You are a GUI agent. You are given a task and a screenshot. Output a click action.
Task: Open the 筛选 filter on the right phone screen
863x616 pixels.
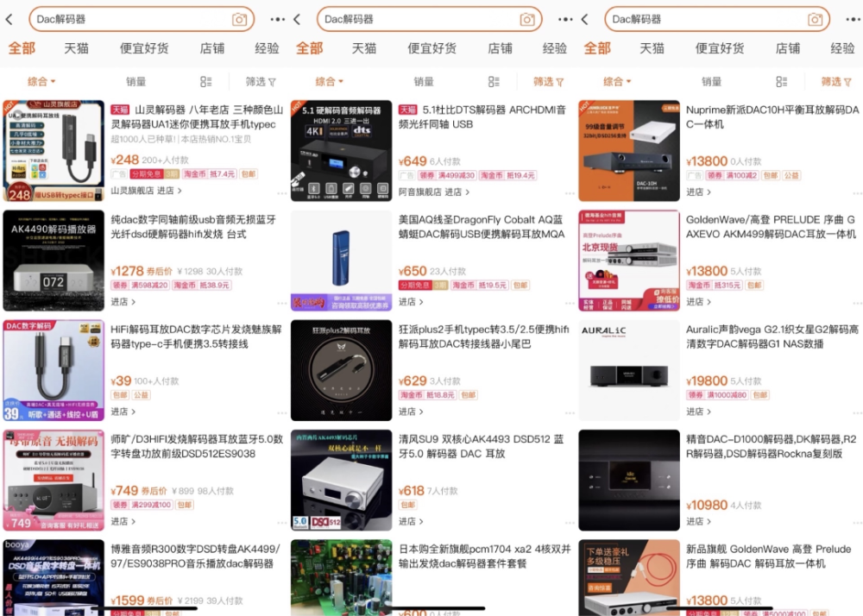point(836,81)
